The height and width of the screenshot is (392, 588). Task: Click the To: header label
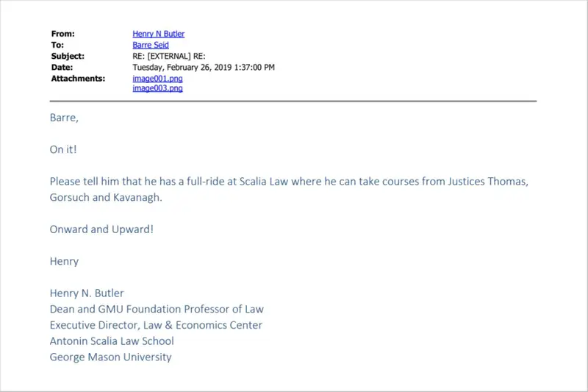click(57, 45)
